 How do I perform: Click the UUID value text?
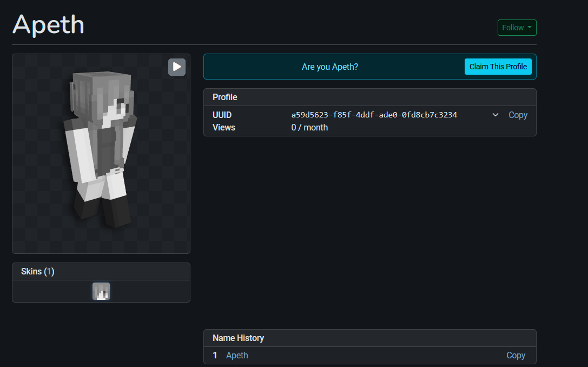pos(374,115)
